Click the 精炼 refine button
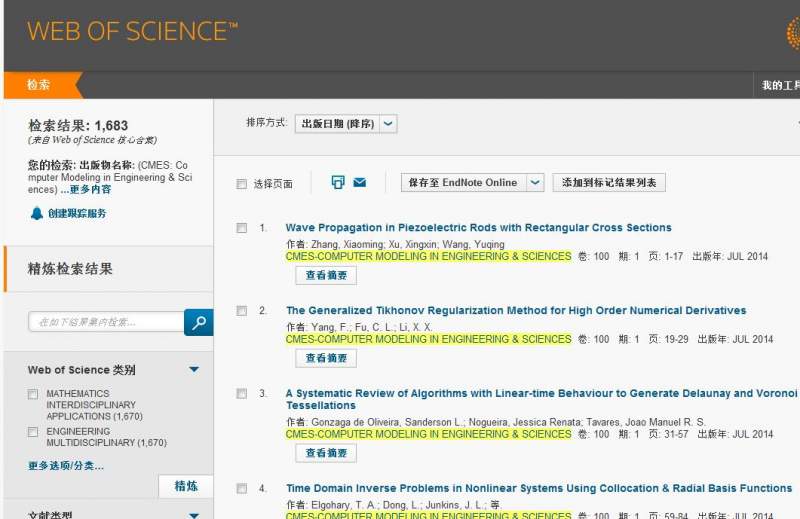The width and height of the screenshot is (800, 519). point(186,486)
